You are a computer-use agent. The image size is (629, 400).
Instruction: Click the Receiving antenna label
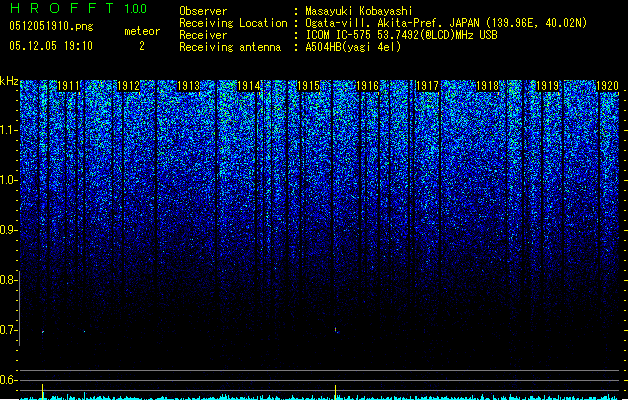pyautogui.click(x=230, y=47)
